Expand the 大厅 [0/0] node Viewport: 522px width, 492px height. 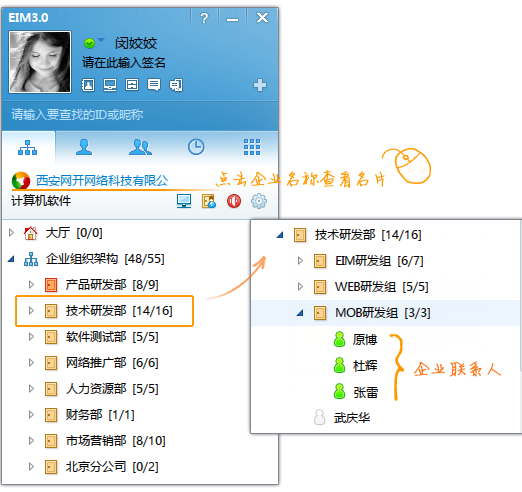[x=12, y=233]
